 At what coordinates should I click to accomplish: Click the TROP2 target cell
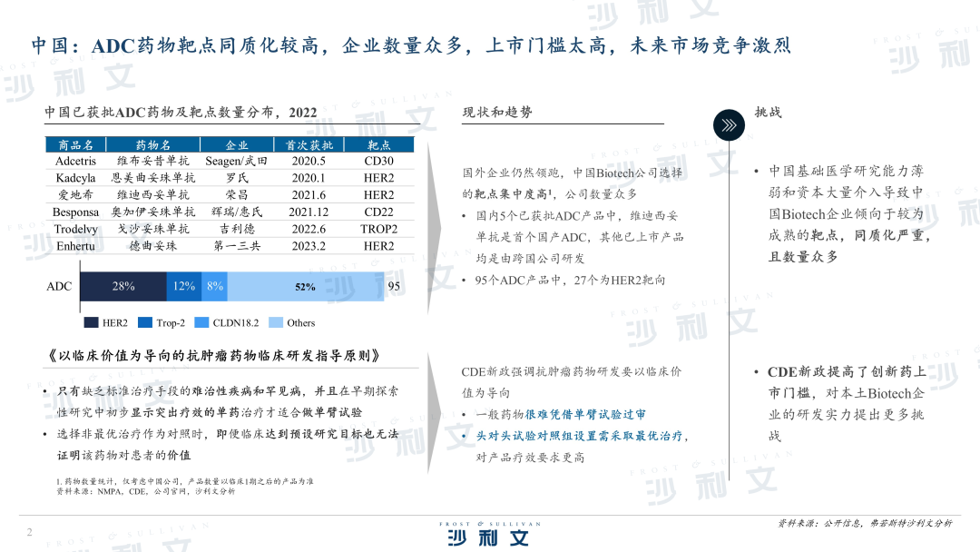pos(379,229)
